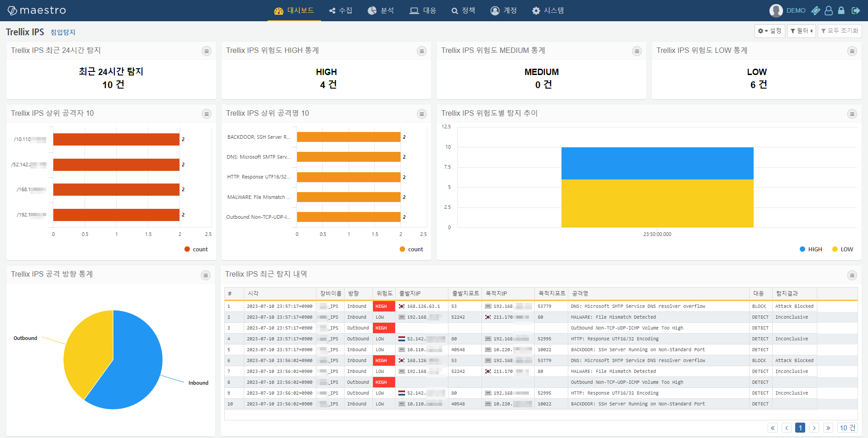Click the DEMO user avatar
This screenshot has width=868, height=438.
point(776,10)
